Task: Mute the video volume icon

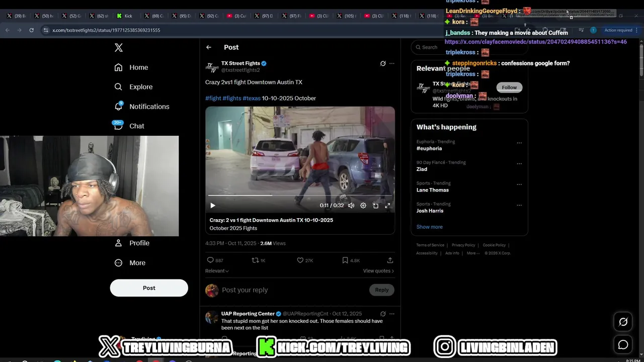Action: coord(351,206)
